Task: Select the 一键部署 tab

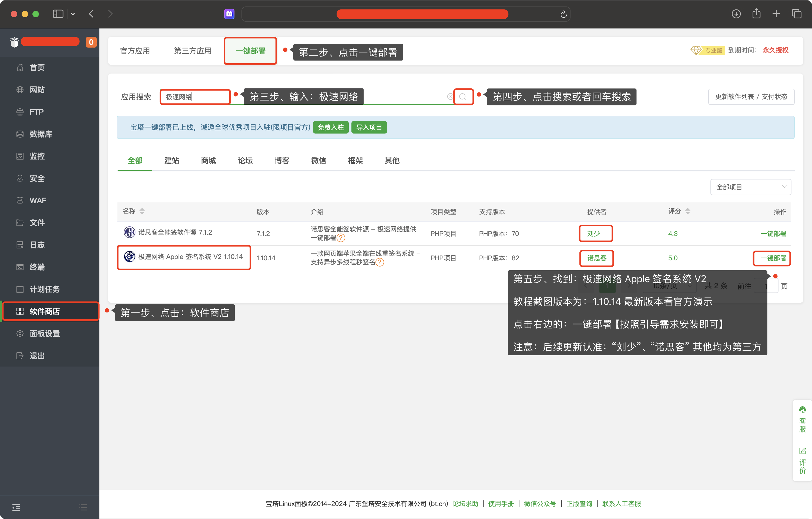Action: (x=250, y=51)
